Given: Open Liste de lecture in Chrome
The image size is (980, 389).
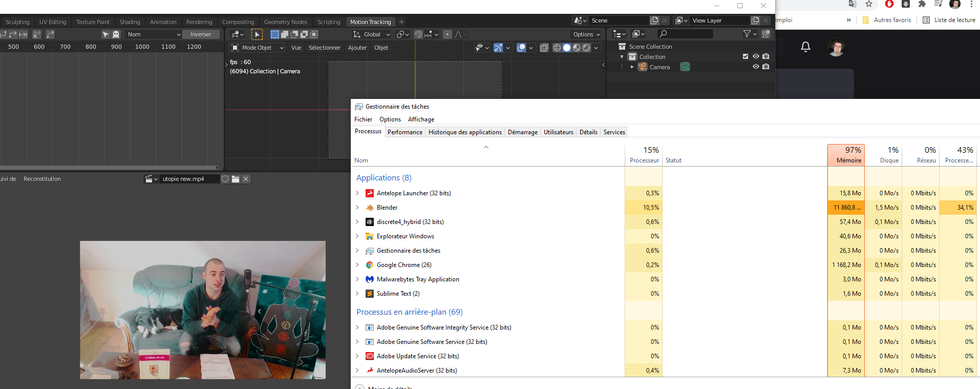Looking at the screenshot, I should [x=949, y=20].
